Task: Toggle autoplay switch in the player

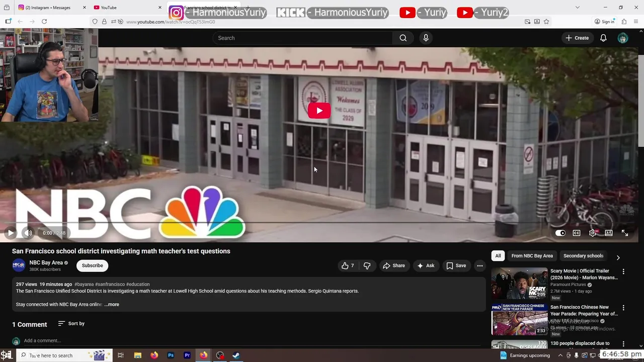Action: (560, 233)
